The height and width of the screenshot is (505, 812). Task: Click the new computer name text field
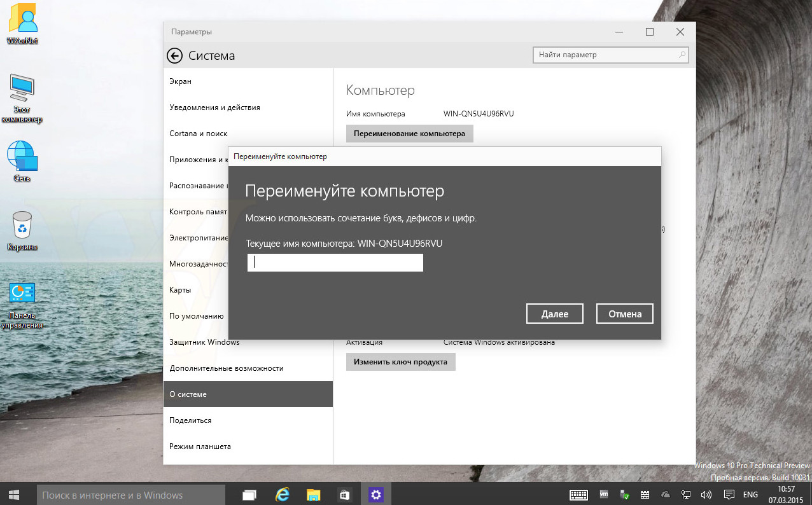pos(335,263)
